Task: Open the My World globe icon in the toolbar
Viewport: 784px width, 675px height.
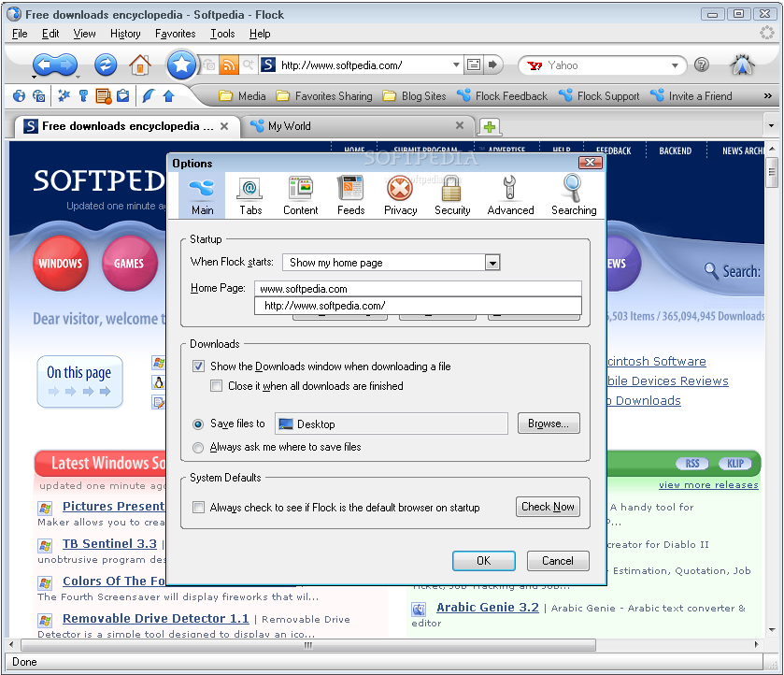Action: (19, 95)
